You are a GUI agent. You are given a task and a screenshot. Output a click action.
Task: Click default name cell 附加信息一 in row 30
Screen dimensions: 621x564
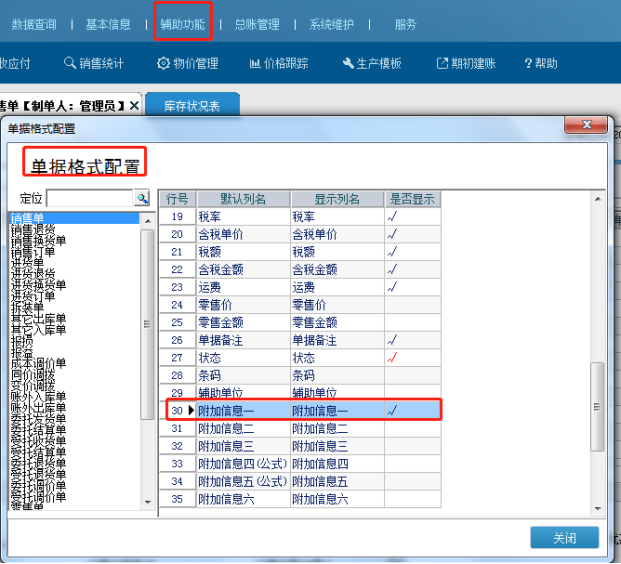pyautogui.click(x=244, y=411)
